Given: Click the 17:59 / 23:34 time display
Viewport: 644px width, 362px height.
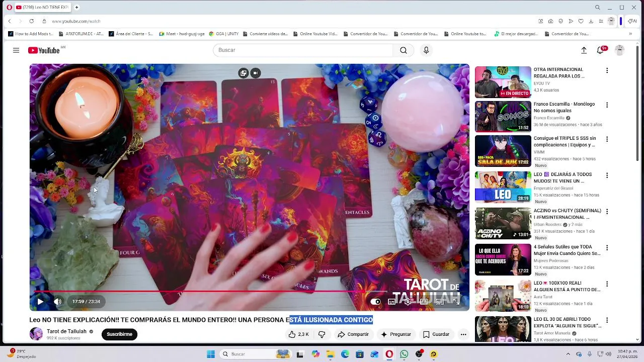Looking at the screenshot, I should point(86,302).
